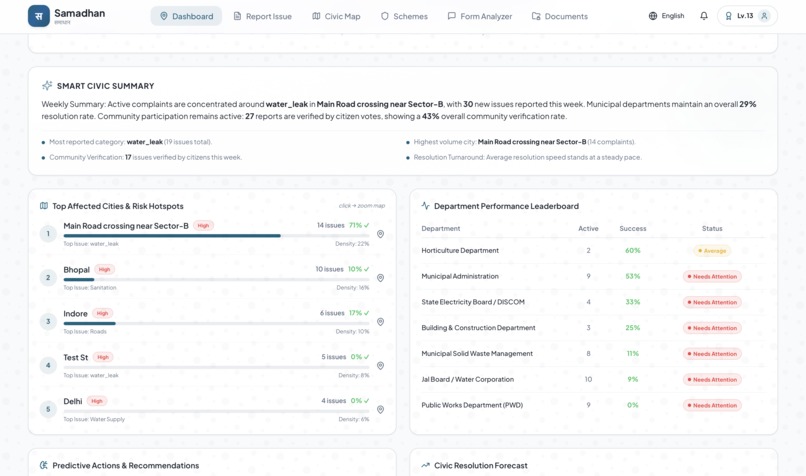
Task: Click the Predictive Actions heading icon
Action: (44, 465)
